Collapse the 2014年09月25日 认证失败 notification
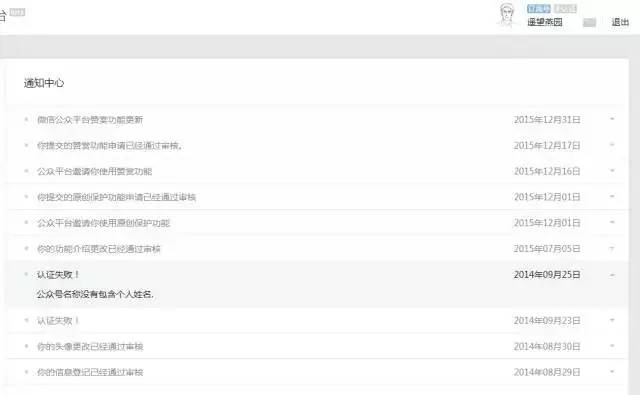The image size is (640, 395). (612, 275)
